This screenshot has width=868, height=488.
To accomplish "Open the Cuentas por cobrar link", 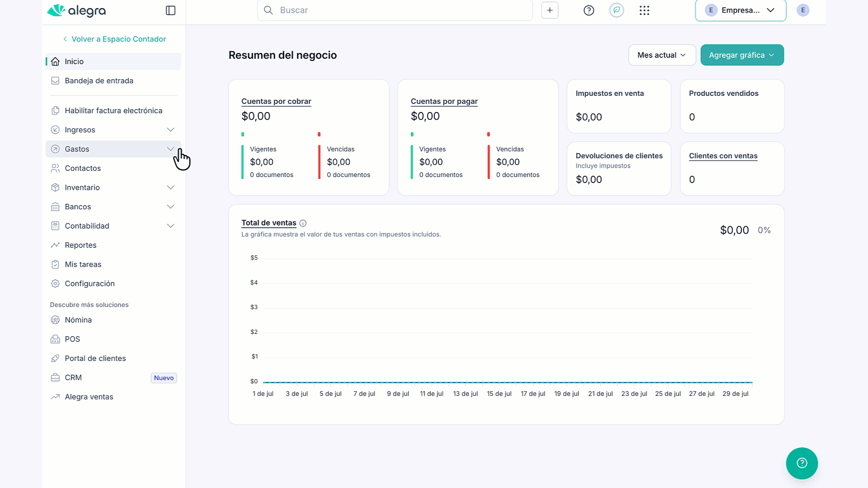I will tap(276, 101).
